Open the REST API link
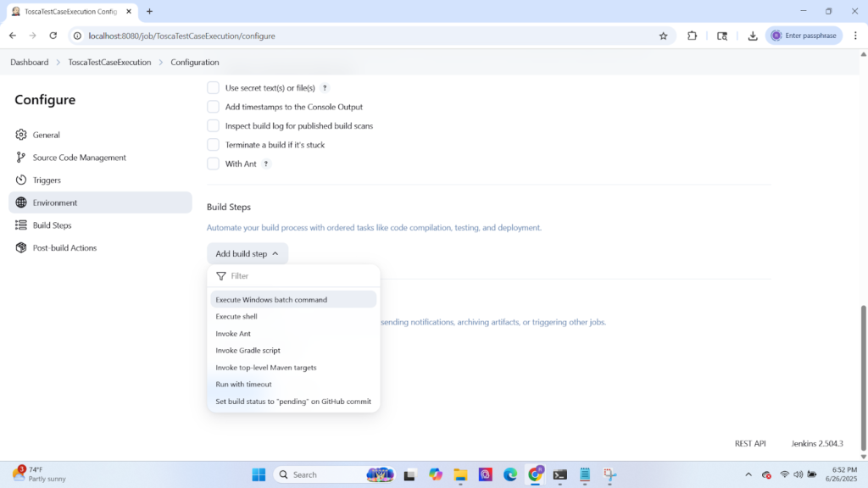868x488 pixels. [750, 443]
